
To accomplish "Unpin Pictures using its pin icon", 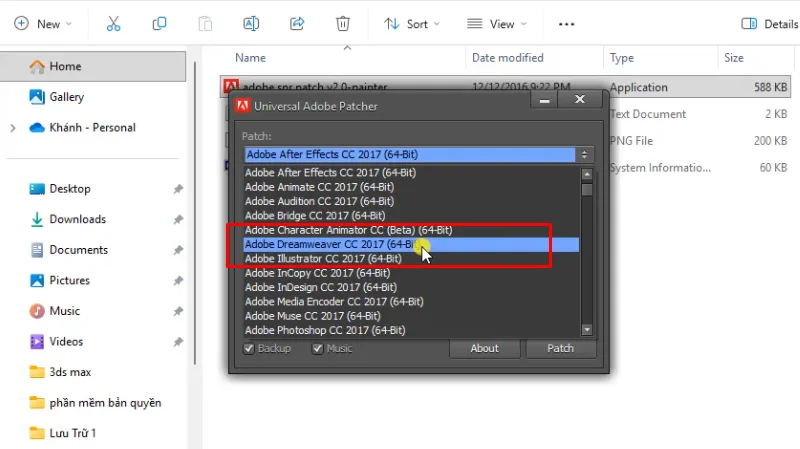I will pyautogui.click(x=178, y=281).
